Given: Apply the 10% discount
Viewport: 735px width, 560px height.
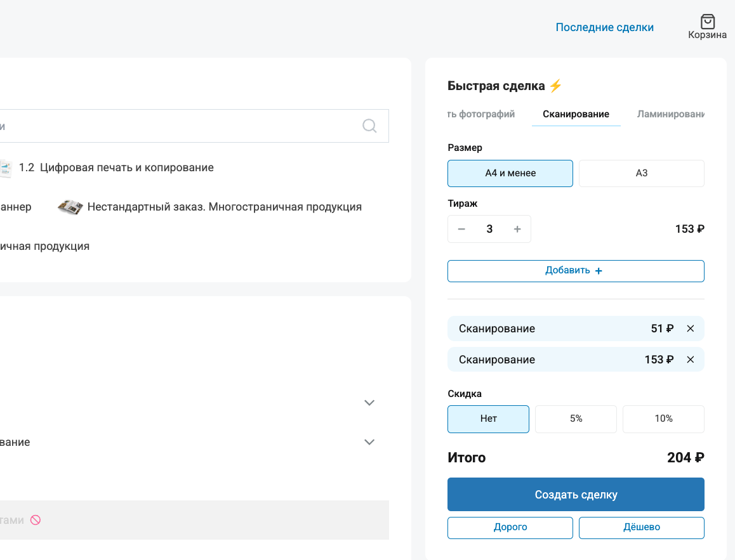Looking at the screenshot, I should coord(663,419).
